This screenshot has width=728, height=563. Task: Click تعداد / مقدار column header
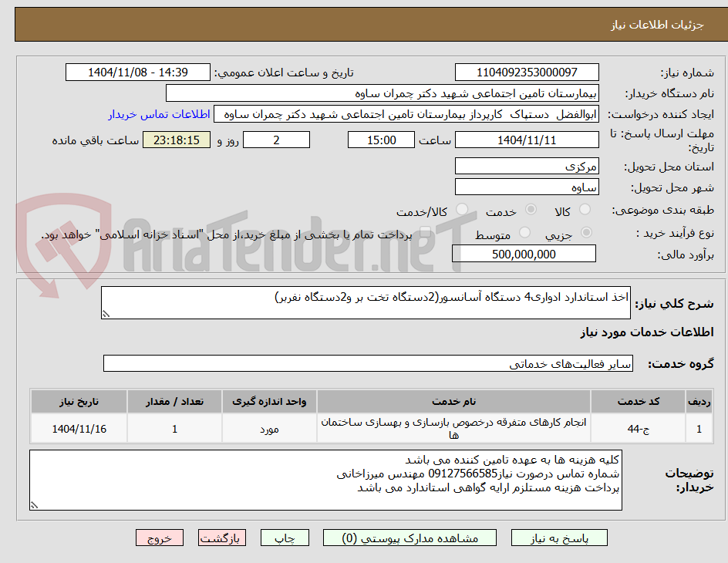[174, 402]
